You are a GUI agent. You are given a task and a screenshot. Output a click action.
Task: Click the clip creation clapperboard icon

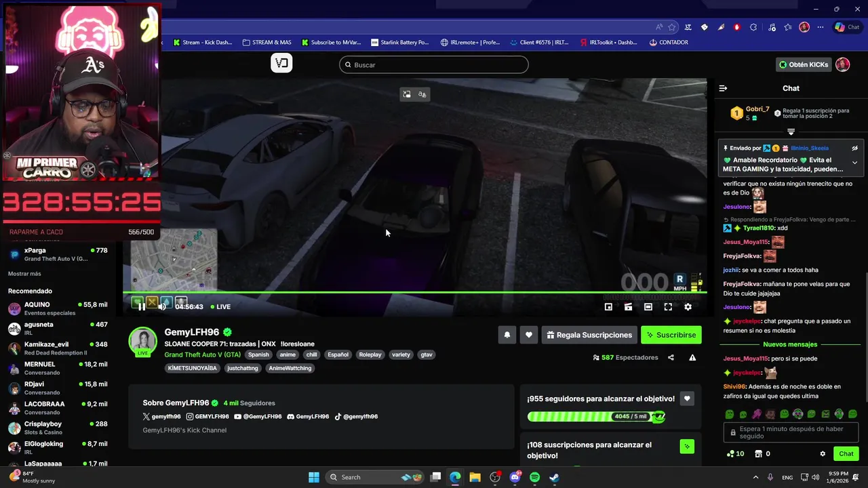[628, 307]
